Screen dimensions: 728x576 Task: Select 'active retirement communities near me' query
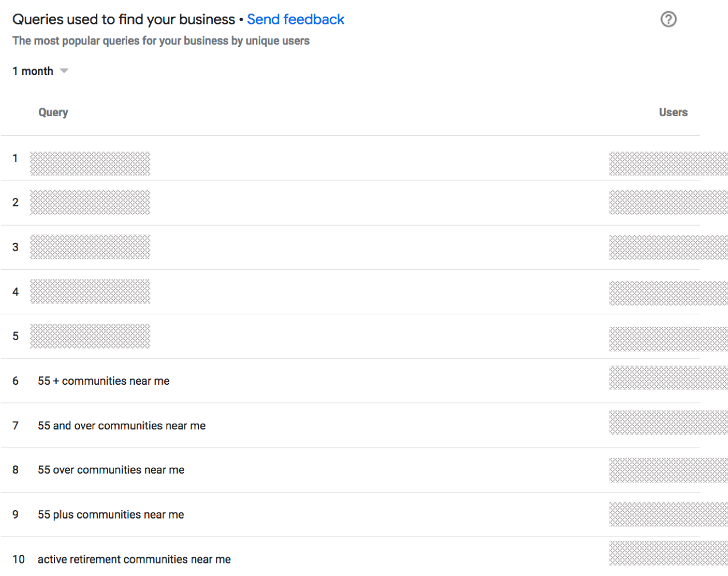pyautogui.click(x=134, y=559)
